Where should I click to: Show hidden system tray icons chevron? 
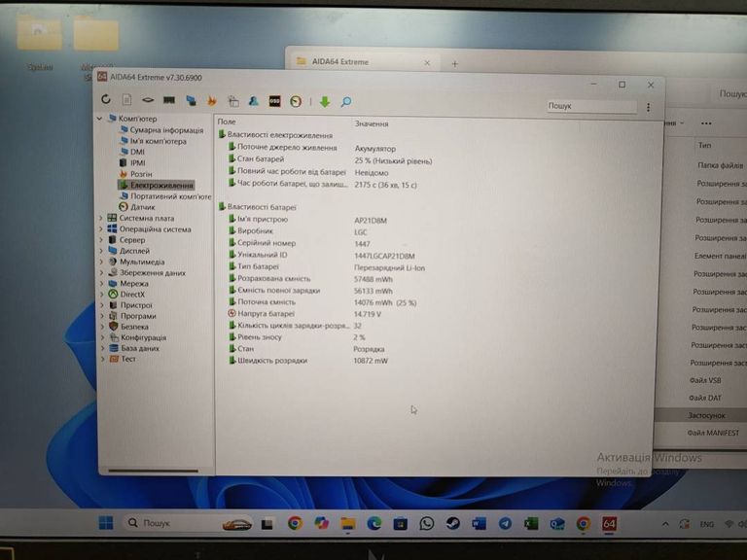[x=665, y=524]
